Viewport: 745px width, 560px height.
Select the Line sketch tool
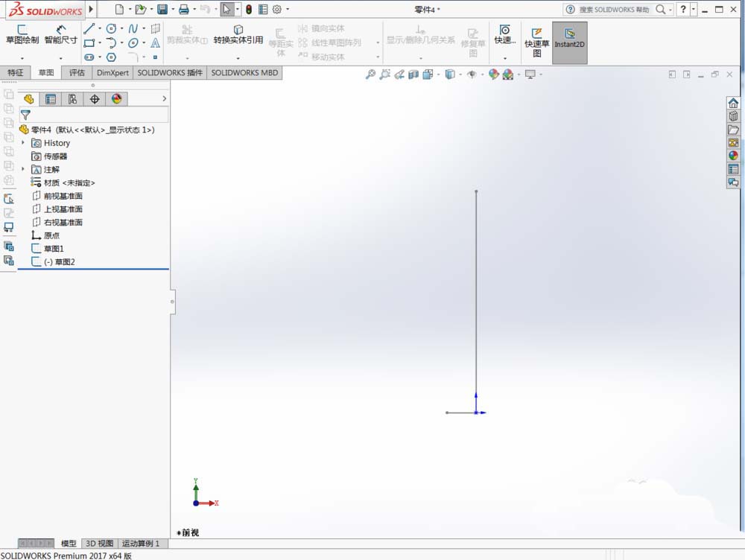click(x=89, y=28)
